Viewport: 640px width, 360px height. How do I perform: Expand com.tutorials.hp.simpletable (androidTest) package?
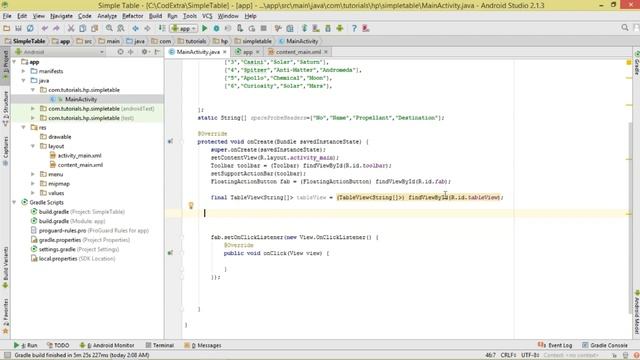point(33,109)
